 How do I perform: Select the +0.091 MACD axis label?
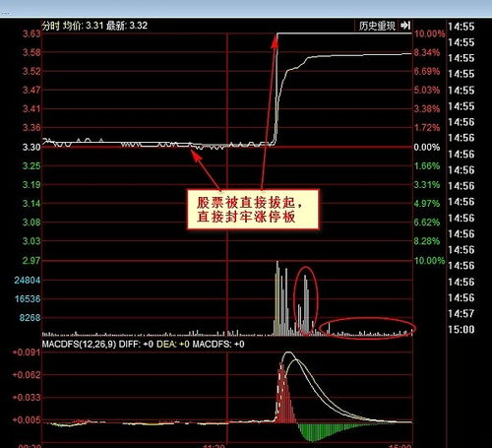[x=27, y=352]
